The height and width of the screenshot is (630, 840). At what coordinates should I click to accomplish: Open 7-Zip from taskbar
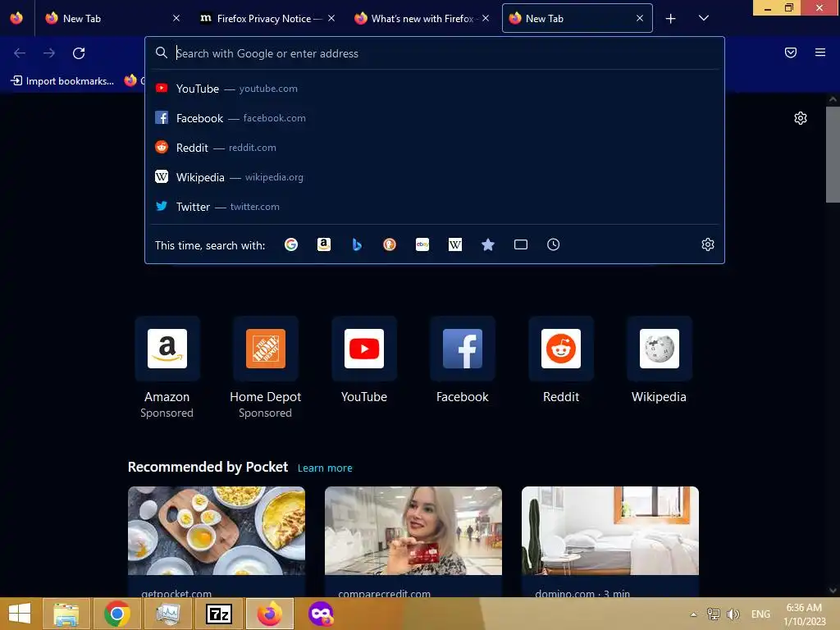(x=219, y=614)
